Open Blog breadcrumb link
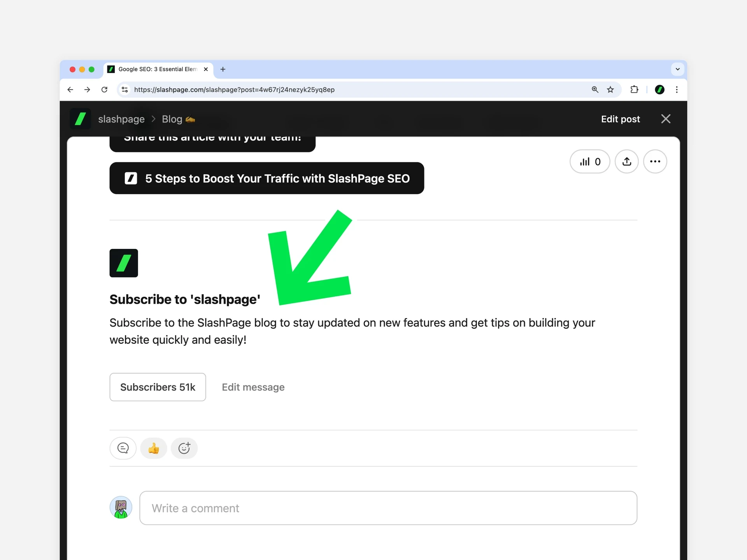The height and width of the screenshot is (560, 747). click(x=178, y=119)
